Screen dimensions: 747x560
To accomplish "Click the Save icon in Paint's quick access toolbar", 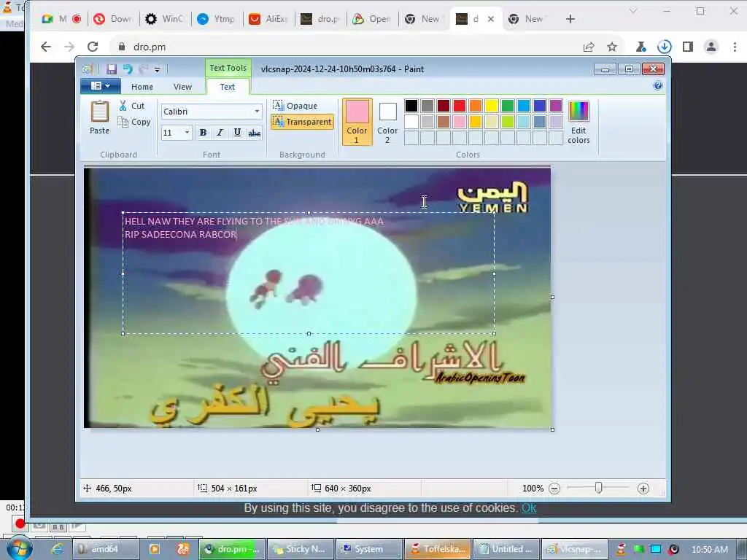I will click(x=112, y=69).
